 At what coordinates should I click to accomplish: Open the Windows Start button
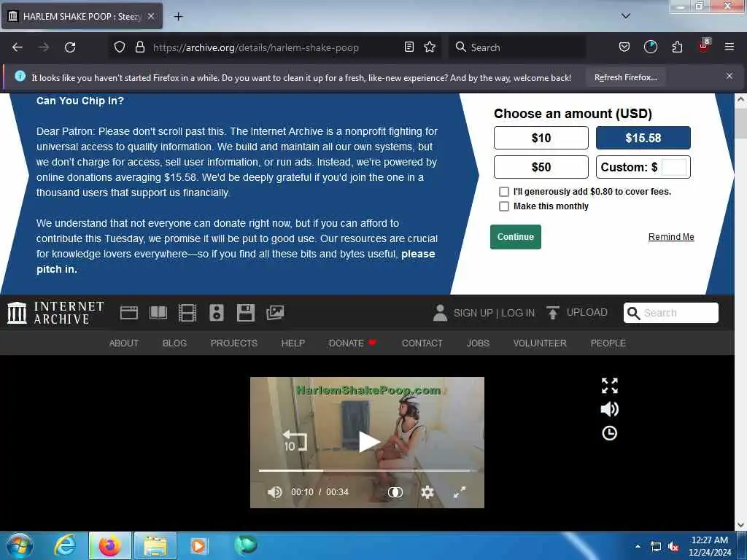pos(20,545)
